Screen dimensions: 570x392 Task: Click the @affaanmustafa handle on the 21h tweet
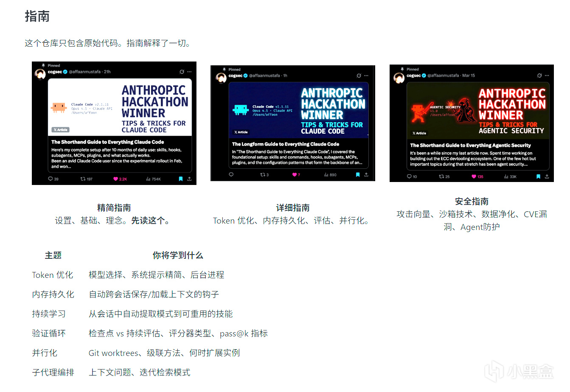click(85, 72)
